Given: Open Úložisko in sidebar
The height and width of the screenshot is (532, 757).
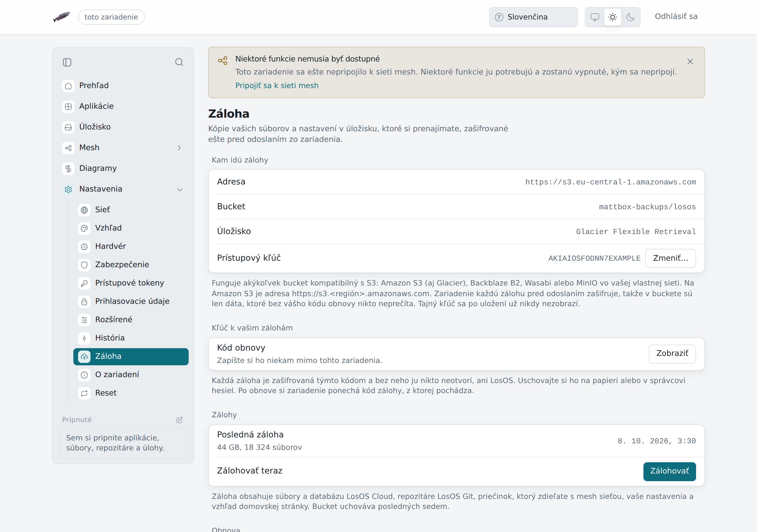Looking at the screenshot, I should point(123,127).
